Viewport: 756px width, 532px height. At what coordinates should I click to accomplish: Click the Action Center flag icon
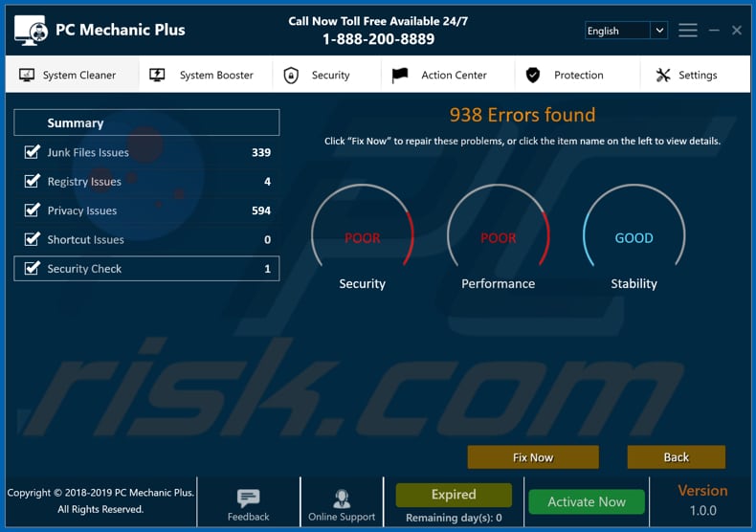point(400,76)
